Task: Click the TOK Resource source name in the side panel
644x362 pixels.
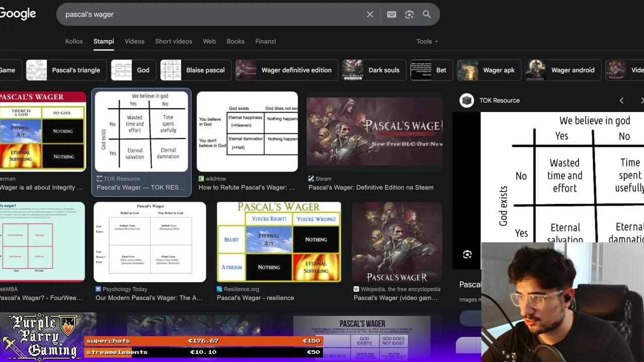Action: click(x=499, y=101)
